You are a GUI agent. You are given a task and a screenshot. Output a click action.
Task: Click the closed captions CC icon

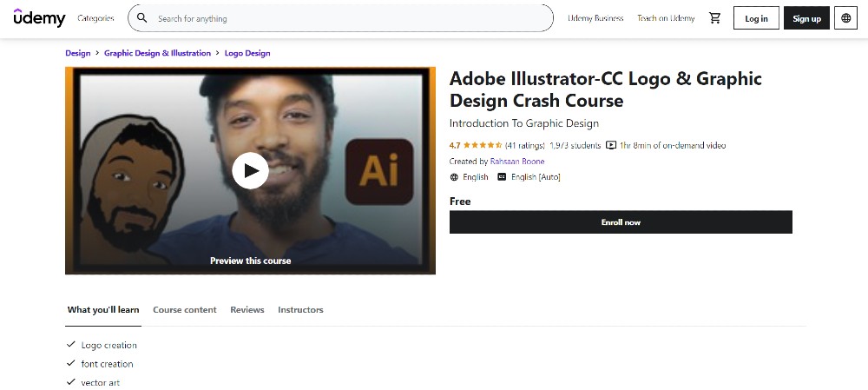click(x=502, y=177)
